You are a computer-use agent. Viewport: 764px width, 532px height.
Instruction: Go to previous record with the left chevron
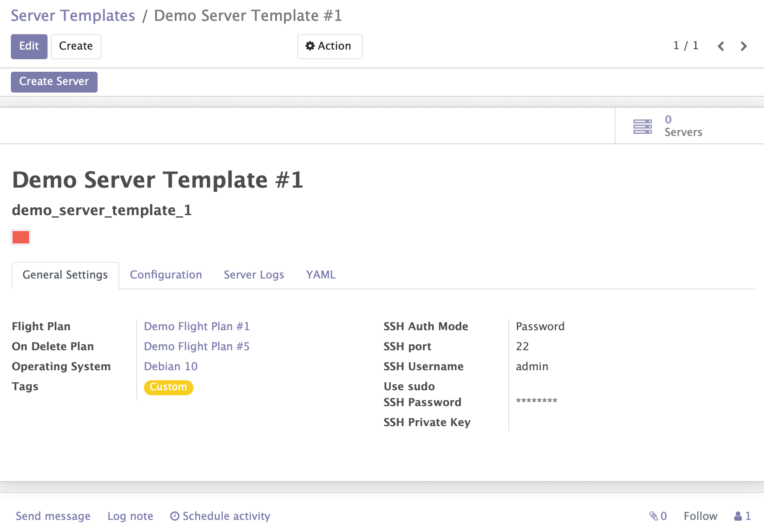coord(721,46)
